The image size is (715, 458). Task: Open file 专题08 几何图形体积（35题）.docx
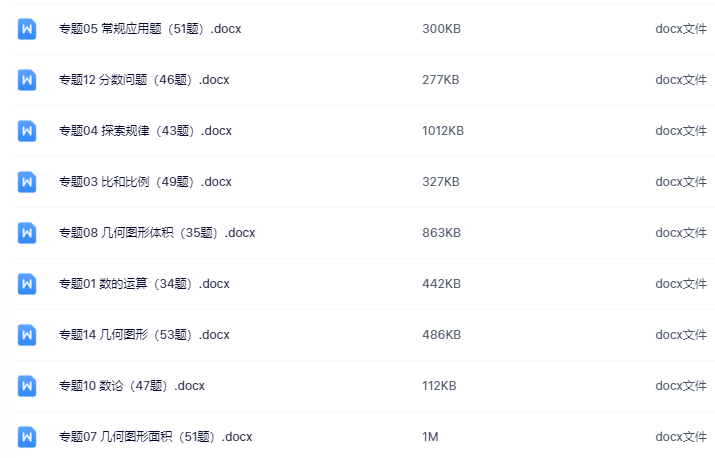(x=157, y=233)
